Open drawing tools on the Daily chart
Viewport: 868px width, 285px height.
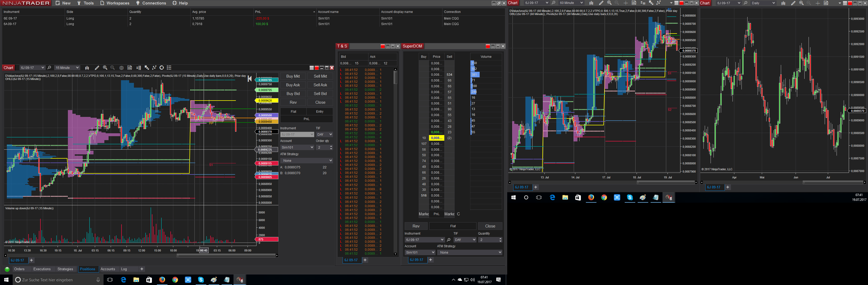click(x=793, y=3)
